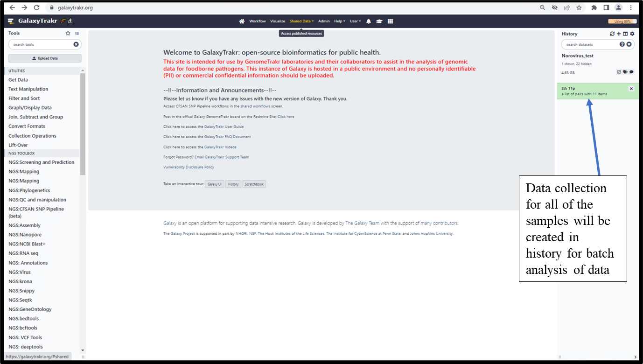Click the crossed-eye icon in address bar
643x364 pixels.
[x=555, y=7]
